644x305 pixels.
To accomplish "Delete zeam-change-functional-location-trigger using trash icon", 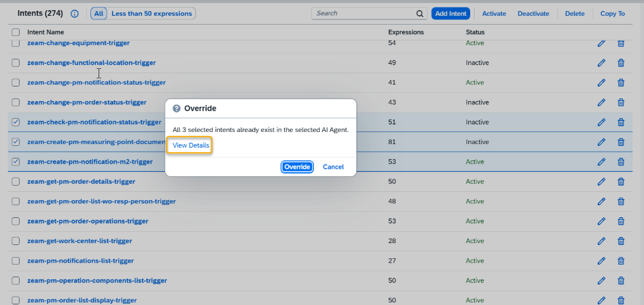I will pos(621,63).
